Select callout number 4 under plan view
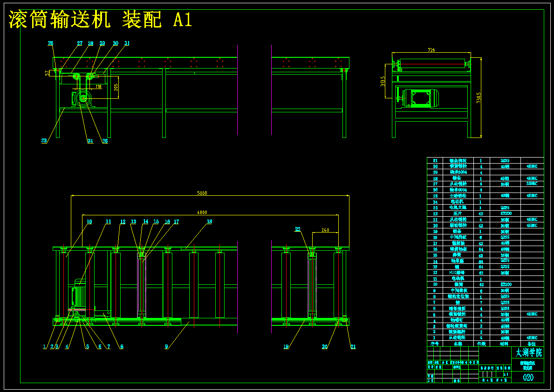554x392 pixels. 67,347
